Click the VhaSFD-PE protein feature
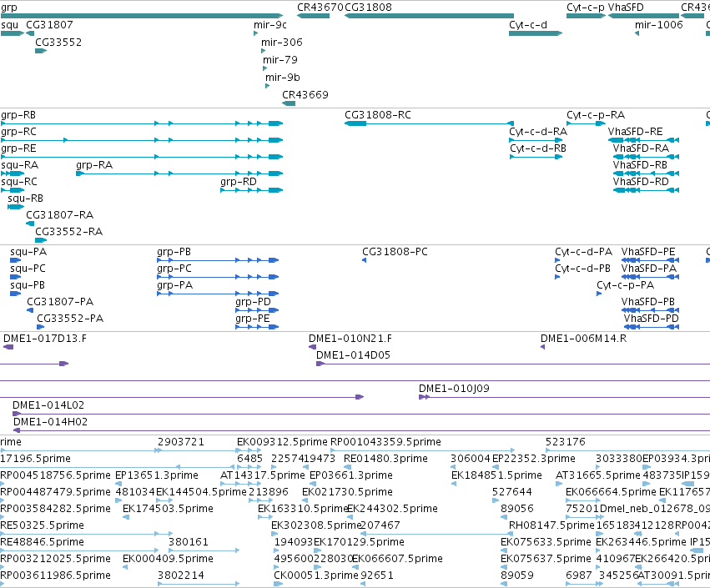 (x=650, y=260)
